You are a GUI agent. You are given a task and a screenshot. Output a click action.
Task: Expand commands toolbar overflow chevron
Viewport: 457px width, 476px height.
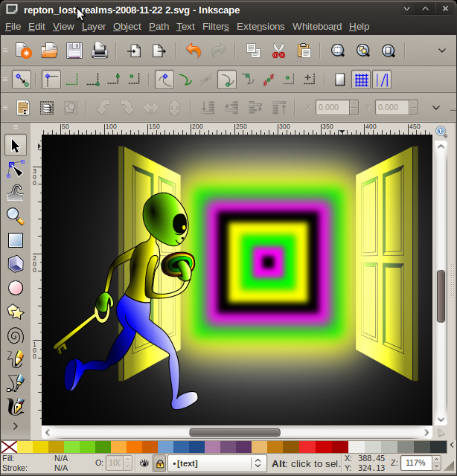tap(442, 51)
